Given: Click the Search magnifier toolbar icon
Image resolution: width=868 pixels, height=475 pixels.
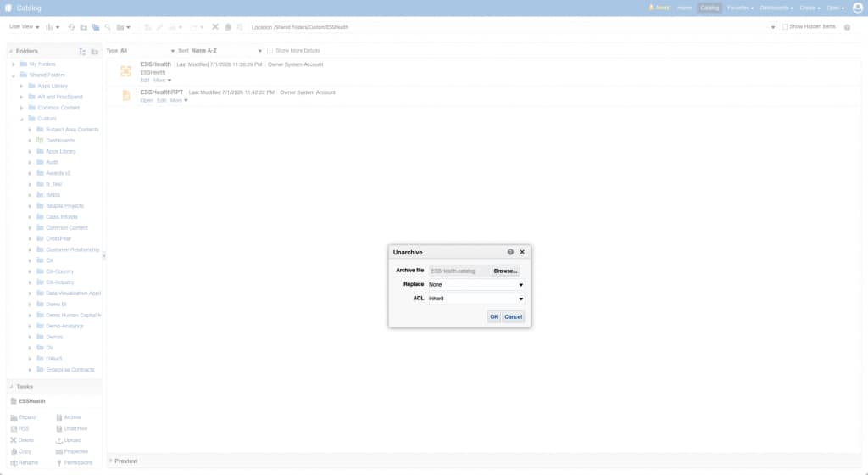Looking at the screenshot, I should pyautogui.click(x=108, y=26).
